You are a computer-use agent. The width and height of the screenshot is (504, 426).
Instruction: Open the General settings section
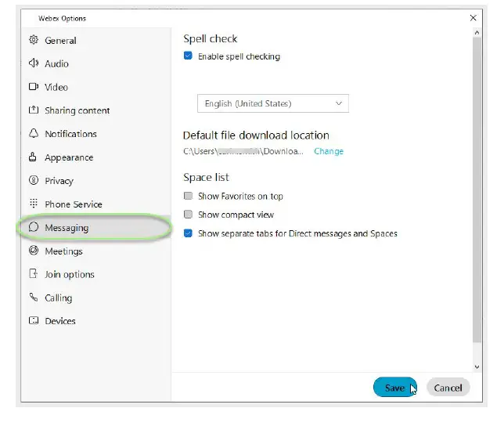[60, 41]
